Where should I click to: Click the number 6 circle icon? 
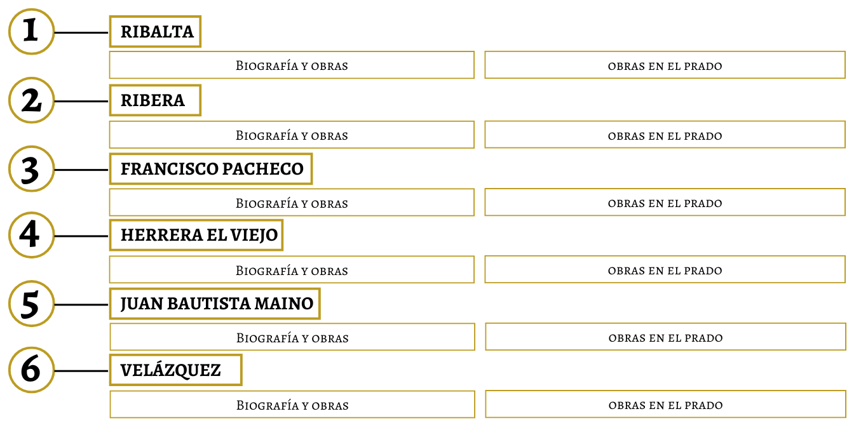[31, 370]
